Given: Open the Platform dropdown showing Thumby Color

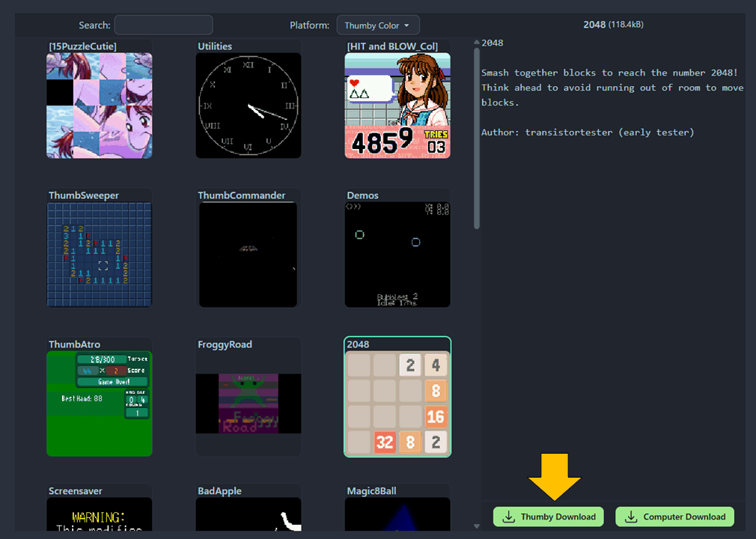Looking at the screenshot, I should click(377, 25).
